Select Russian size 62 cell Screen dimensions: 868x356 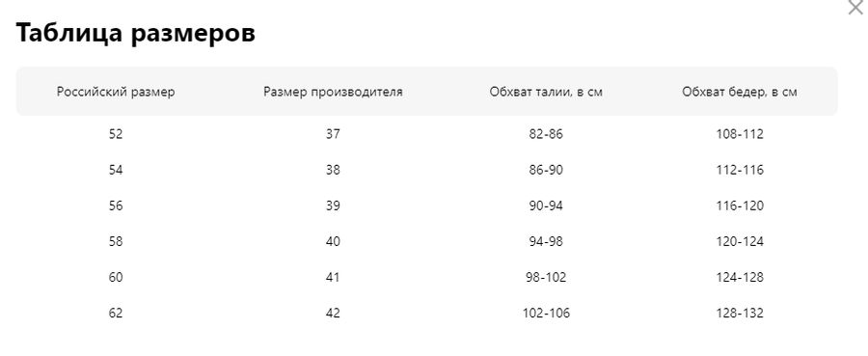(x=116, y=314)
